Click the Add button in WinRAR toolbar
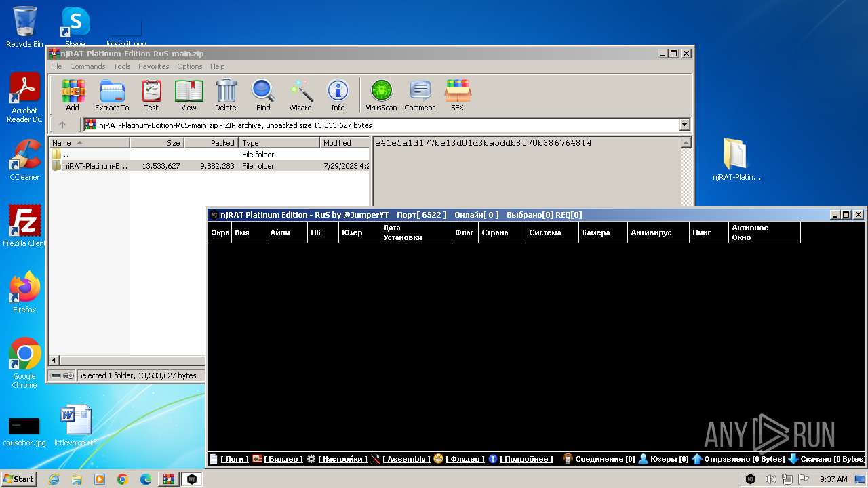Screen dimensions: 868x488 pos(73,95)
